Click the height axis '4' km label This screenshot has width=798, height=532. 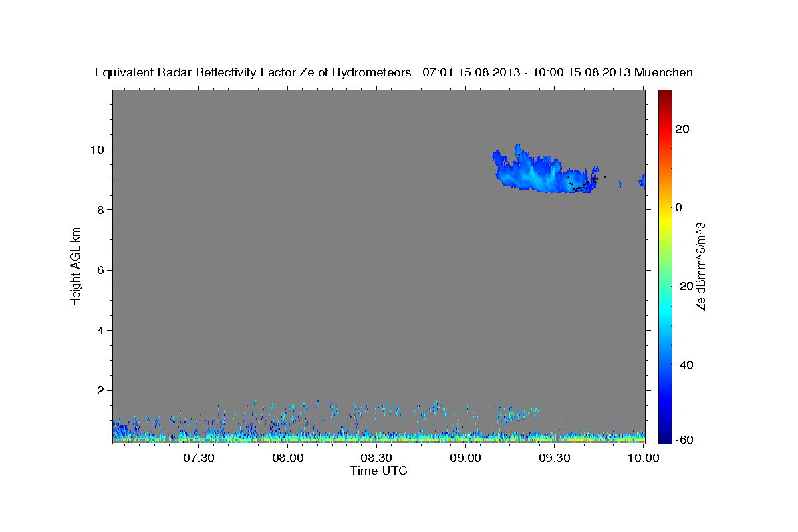point(101,331)
